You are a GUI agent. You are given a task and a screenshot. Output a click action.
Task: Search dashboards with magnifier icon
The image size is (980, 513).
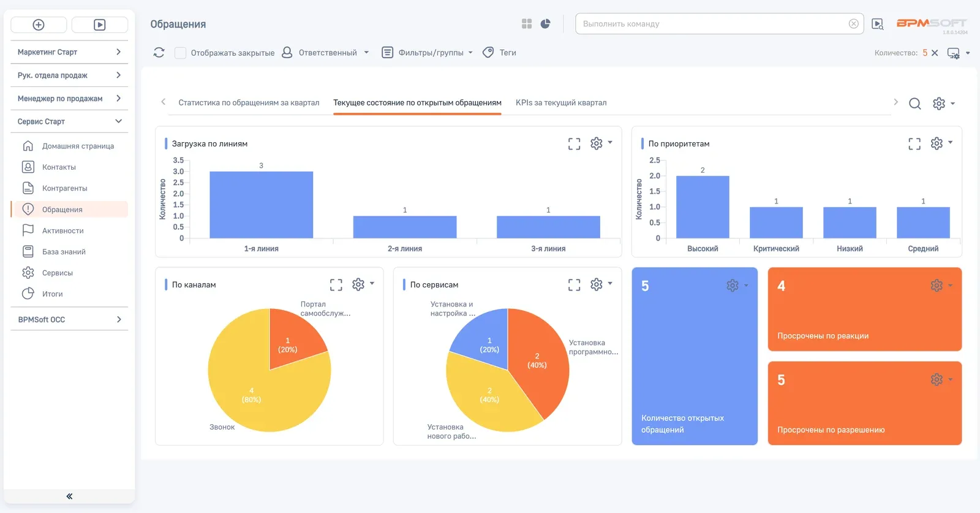coord(914,104)
